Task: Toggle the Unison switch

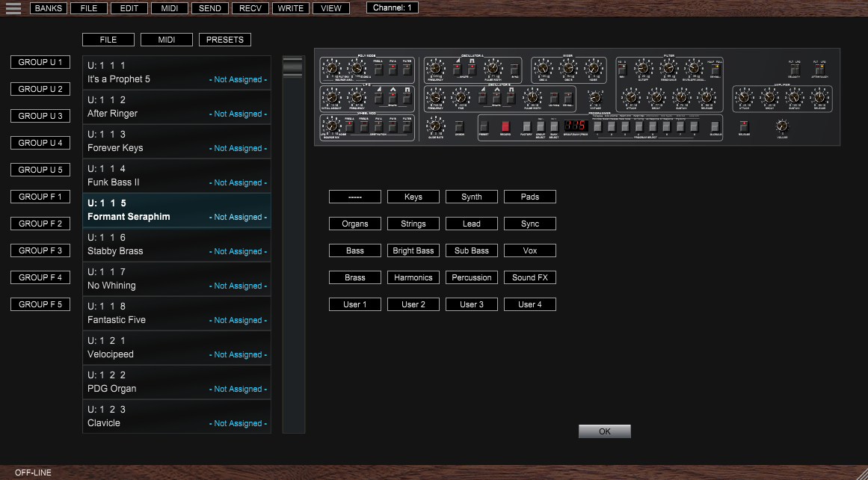Action: (x=459, y=126)
